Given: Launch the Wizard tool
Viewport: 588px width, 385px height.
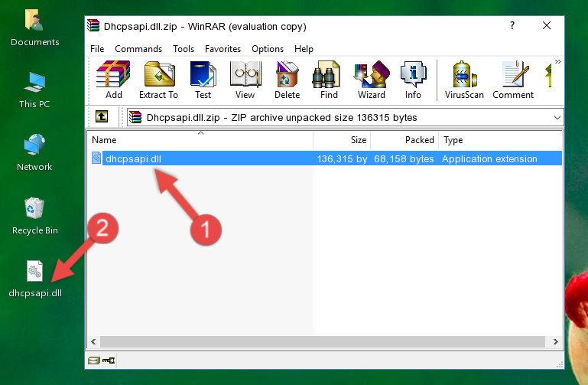Looking at the screenshot, I should (372, 80).
